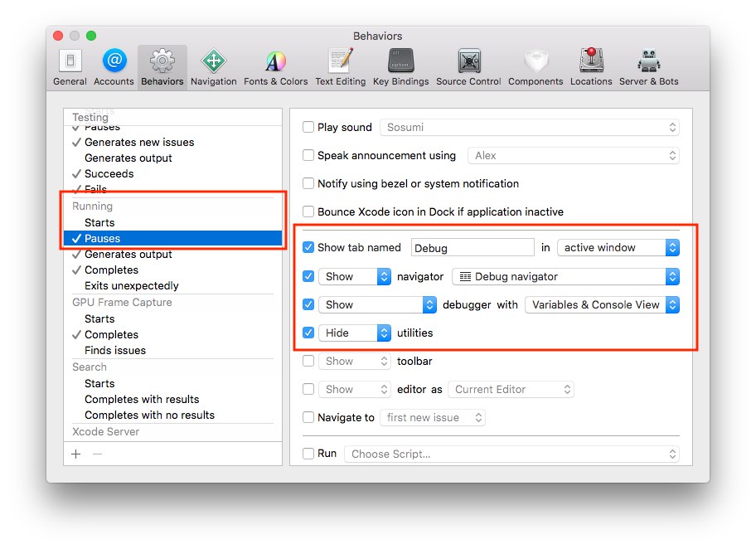This screenshot has height=549, width=756.
Task: Open Navigation preferences
Action: [214, 67]
